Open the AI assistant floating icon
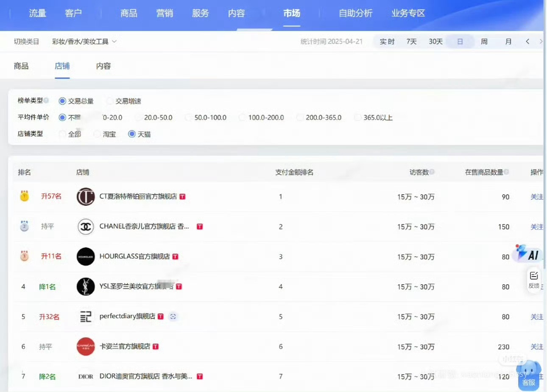547x392 pixels. 528,254
